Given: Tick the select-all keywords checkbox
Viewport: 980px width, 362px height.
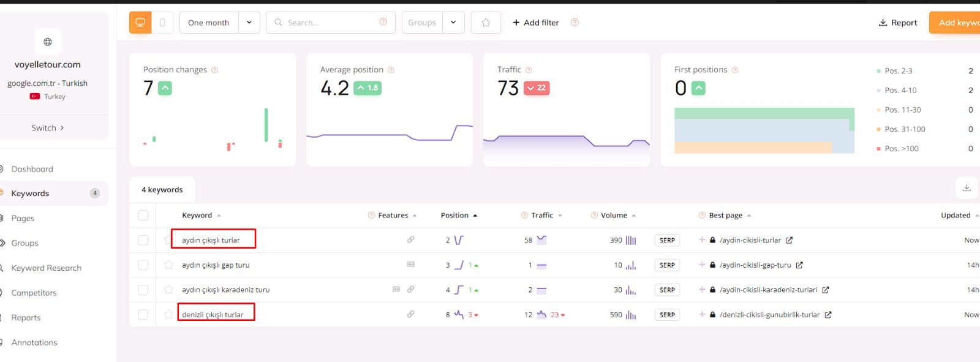Looking at the screenshot, I should [x=143, y=215].
